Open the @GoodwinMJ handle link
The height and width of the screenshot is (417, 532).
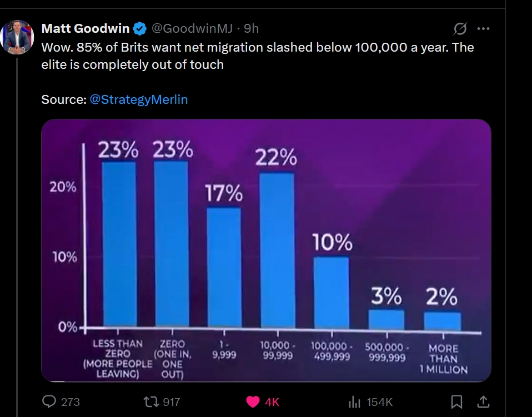pyautogui.click(x=192, y=28)
